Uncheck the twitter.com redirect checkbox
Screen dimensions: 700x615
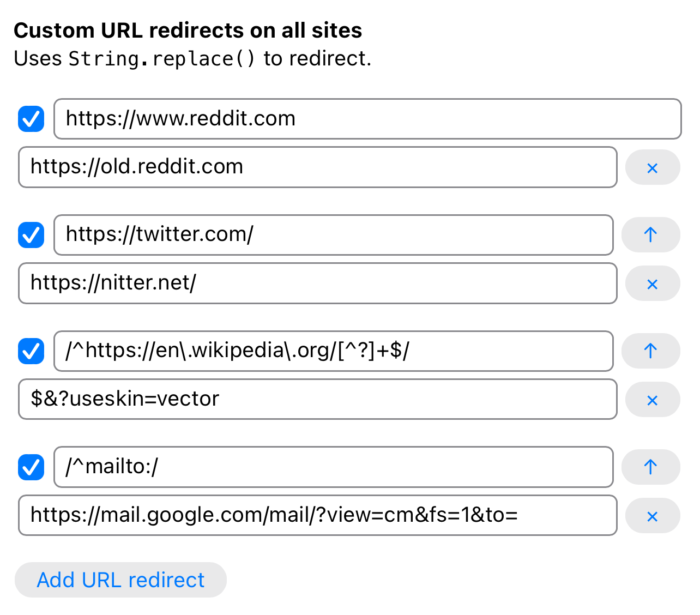[x=31, y=235]
